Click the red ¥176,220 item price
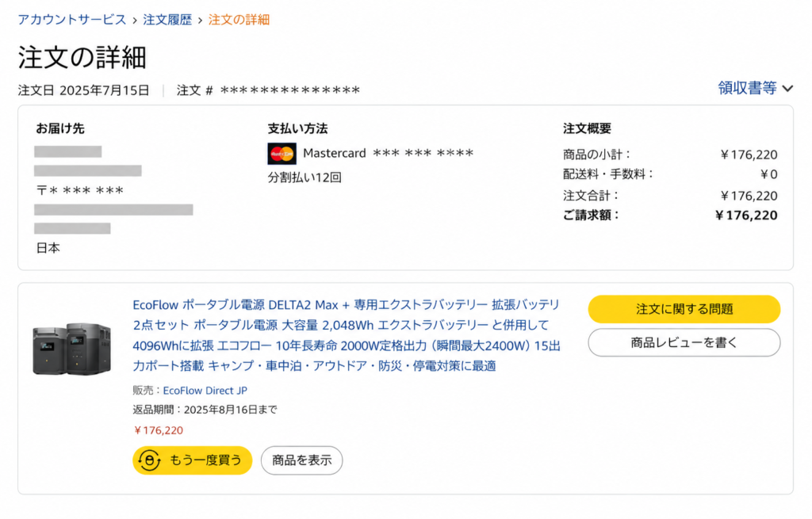Image resolution: width=812 pixels, height=519 pixels. click(x=158, y=430)
